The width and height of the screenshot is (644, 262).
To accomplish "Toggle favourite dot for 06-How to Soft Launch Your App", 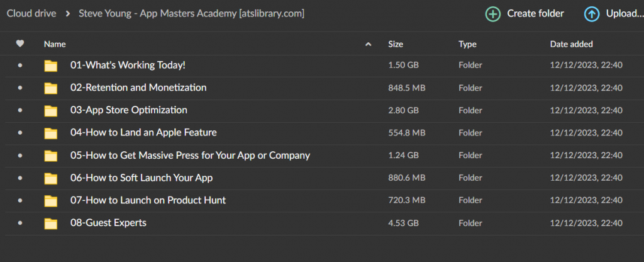I will (x=20, y=178).
